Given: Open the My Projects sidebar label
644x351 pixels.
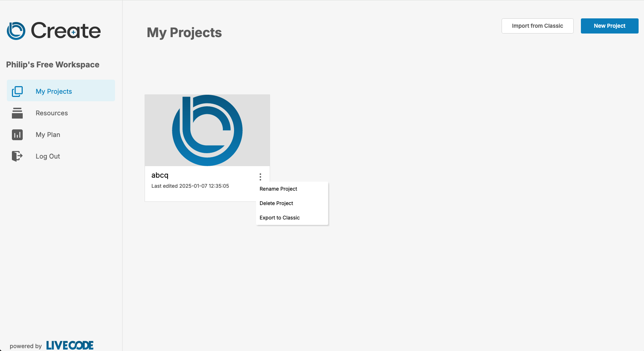Looking at the screenshot, I should click(54, 92).
